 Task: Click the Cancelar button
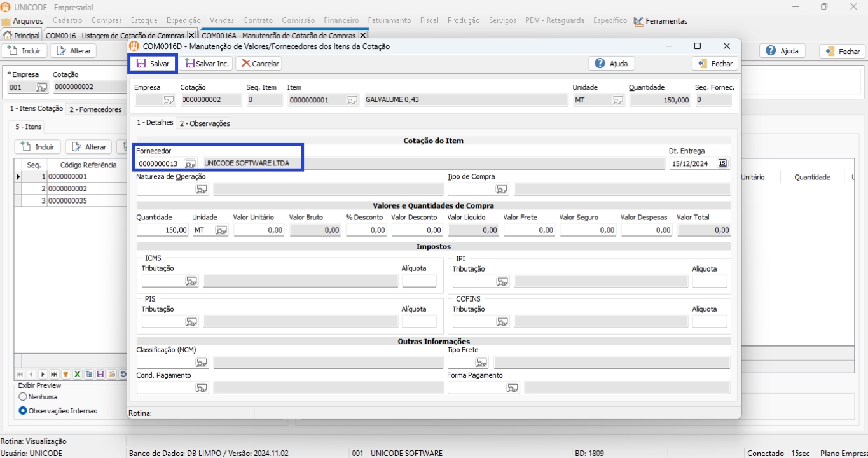point(259,64)
